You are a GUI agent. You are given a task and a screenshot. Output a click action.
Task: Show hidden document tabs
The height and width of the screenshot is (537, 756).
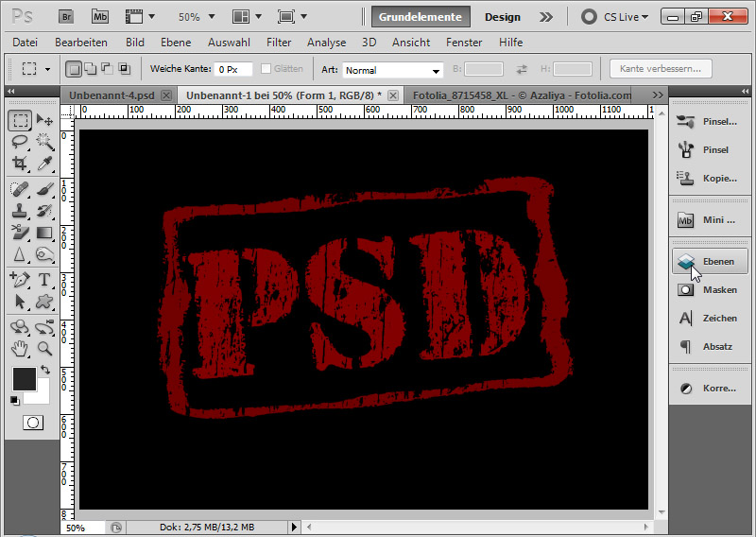click(658, 95)
